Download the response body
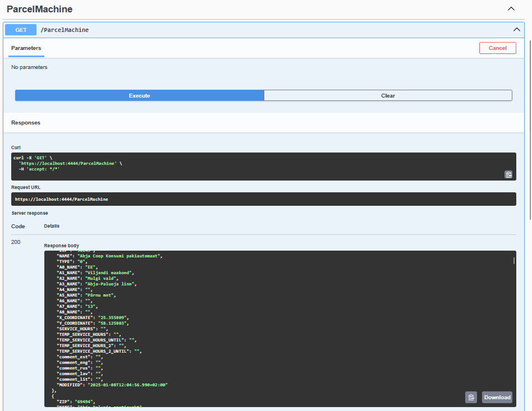 (x=497, y=397)
